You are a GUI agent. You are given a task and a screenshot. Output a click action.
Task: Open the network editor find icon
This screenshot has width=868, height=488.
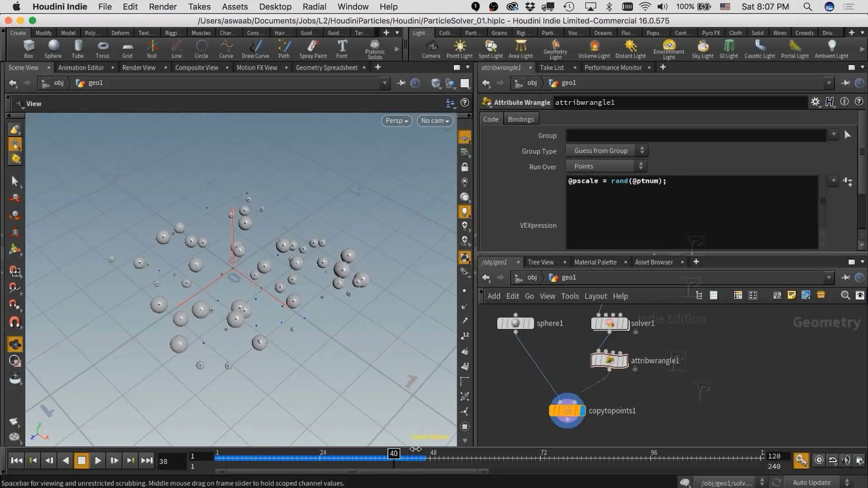(845, 296)
